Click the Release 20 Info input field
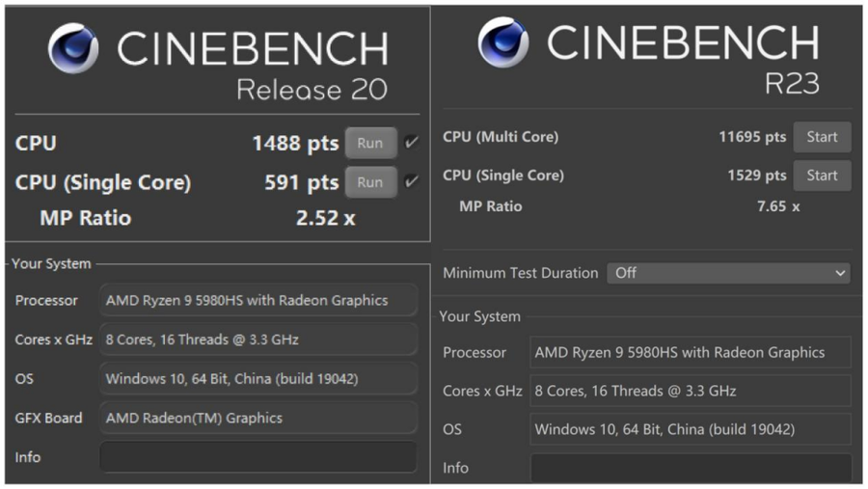 (258, 457)
